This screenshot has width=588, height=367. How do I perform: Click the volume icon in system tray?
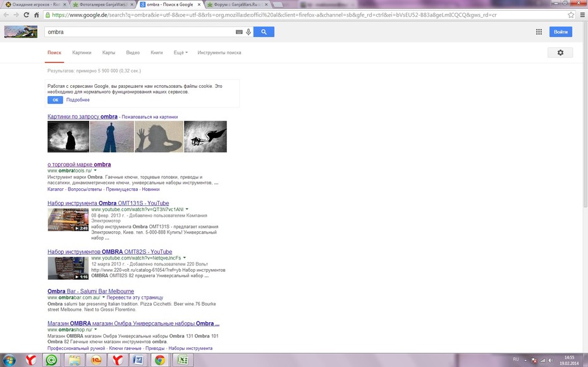point(551,360)
